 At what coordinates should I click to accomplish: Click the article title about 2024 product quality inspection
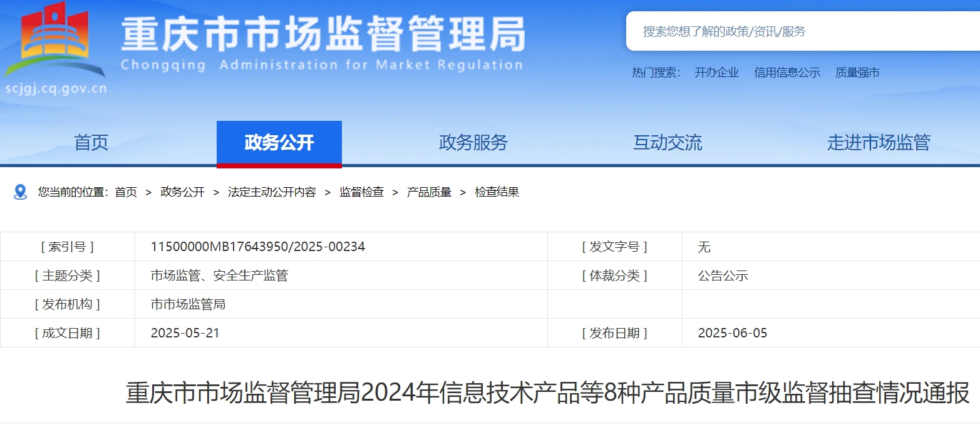click(547, 393)
